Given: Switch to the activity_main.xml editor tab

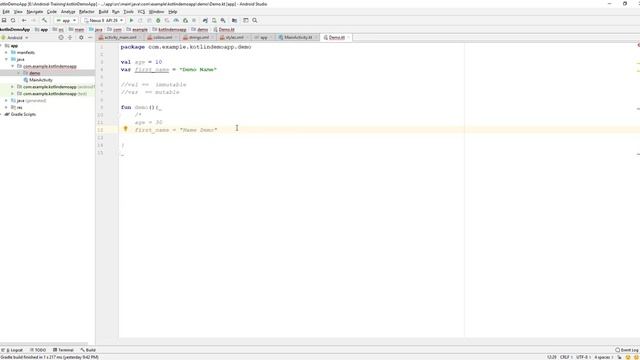Looking at the screenshot, I should (x=120, y=38).
